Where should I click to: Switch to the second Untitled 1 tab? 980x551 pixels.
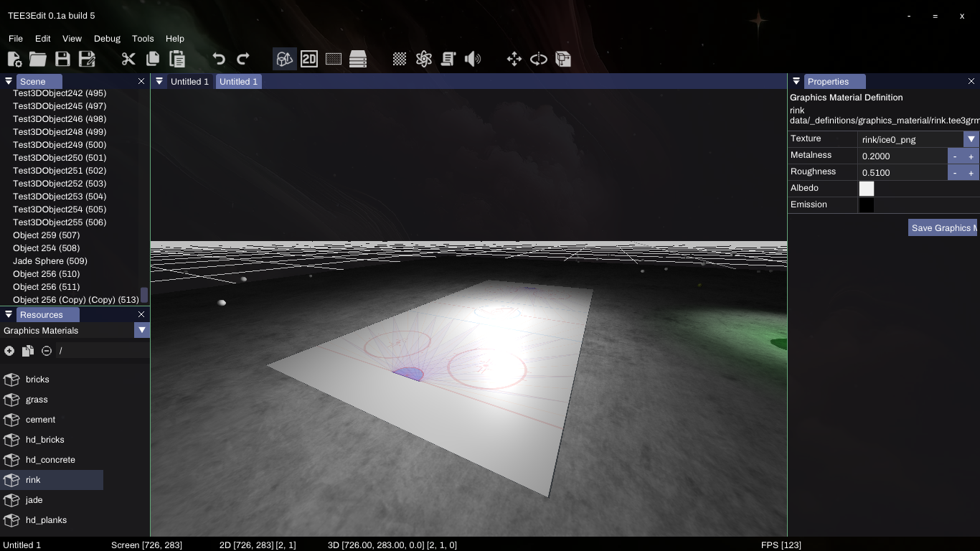pyautogui.click(x=238, y=82)
